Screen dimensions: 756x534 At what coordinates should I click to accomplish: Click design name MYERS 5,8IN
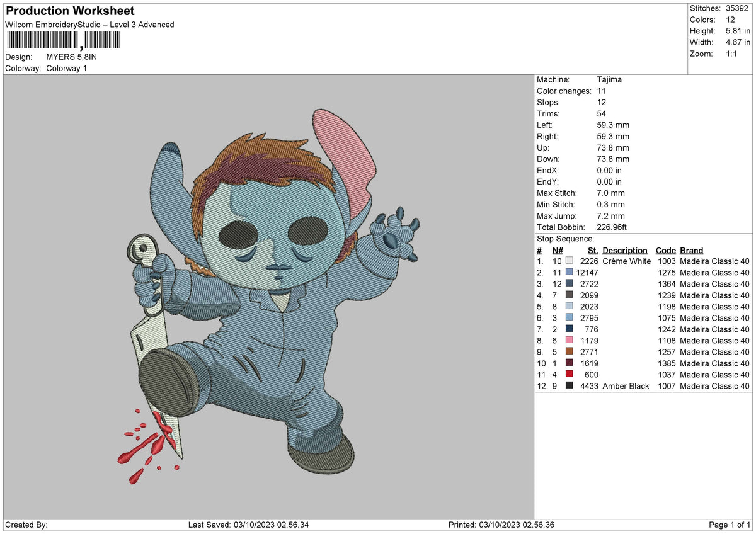pos(72,57)
